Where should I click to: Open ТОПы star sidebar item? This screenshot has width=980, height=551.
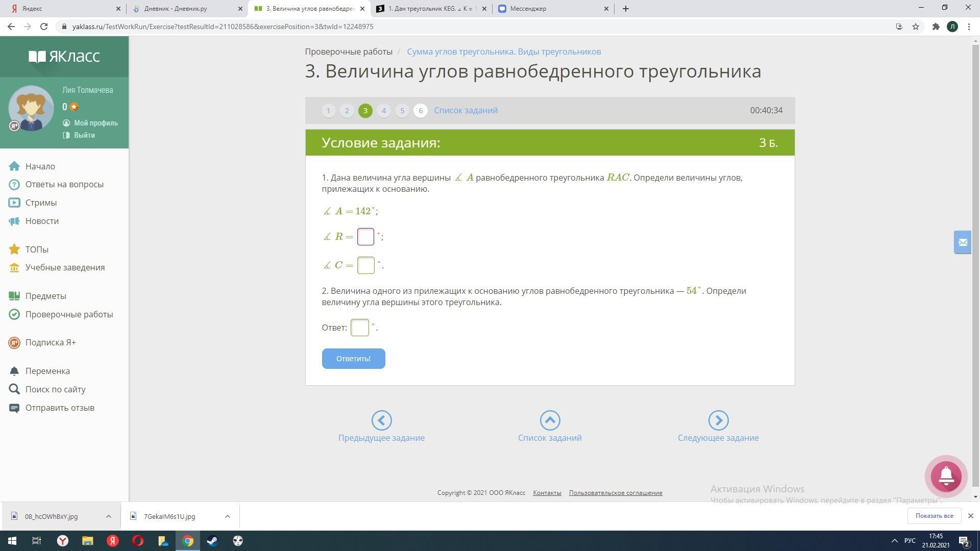pos(37,249)
